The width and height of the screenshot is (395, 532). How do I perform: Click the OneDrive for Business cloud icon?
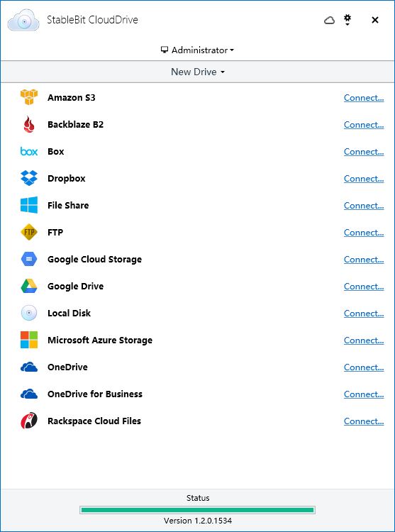tap(29, 394)
